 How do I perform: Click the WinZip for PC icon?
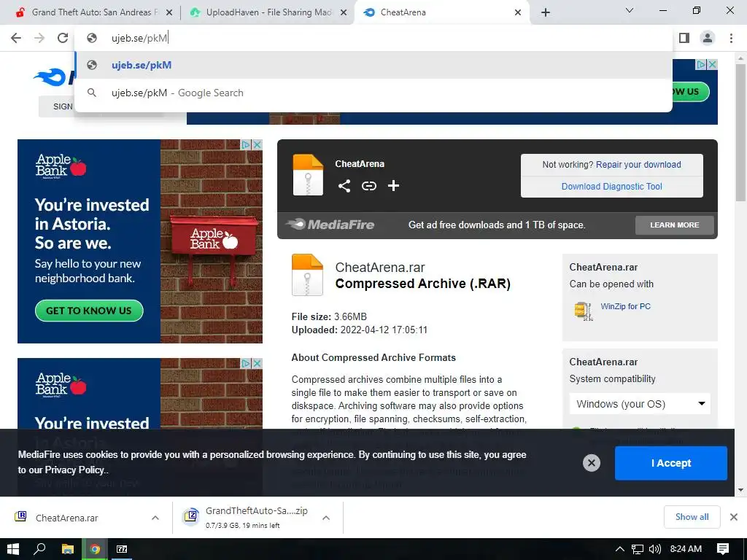tap(583, 311)
